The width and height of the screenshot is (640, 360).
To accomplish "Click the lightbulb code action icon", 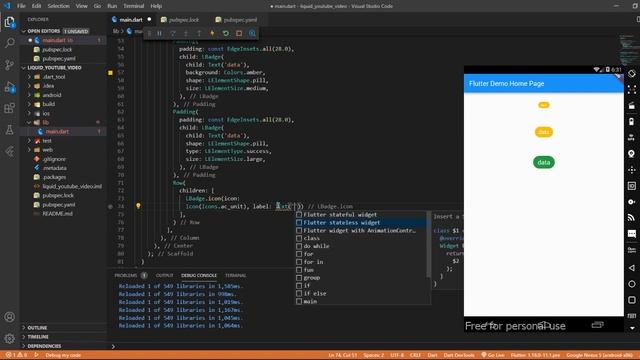I will (x=138, y=206).
